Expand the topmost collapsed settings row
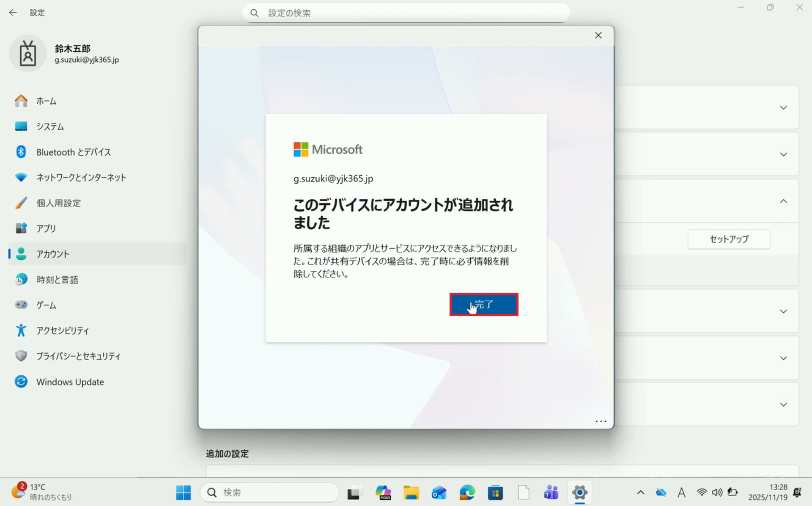 coord(783,108)
